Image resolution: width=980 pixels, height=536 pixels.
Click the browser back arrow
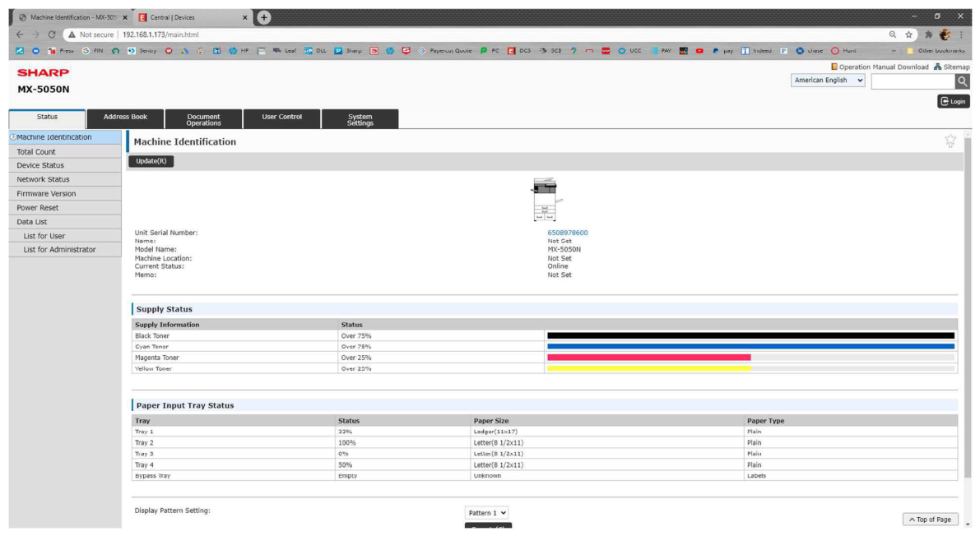tap(20, 35)
